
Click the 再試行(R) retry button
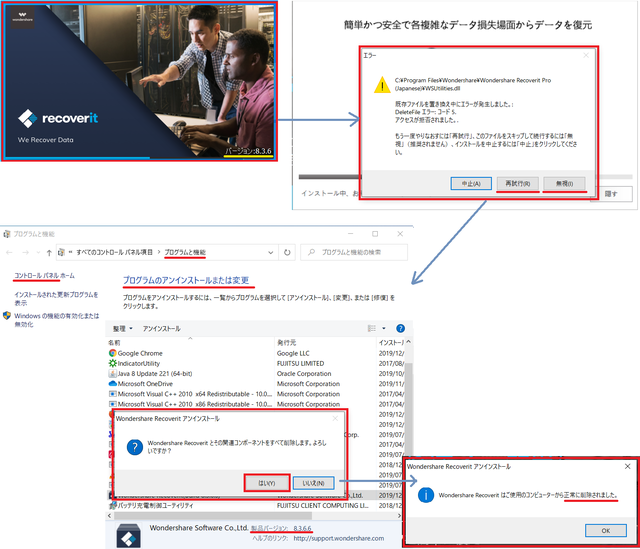tap(518, 184)
